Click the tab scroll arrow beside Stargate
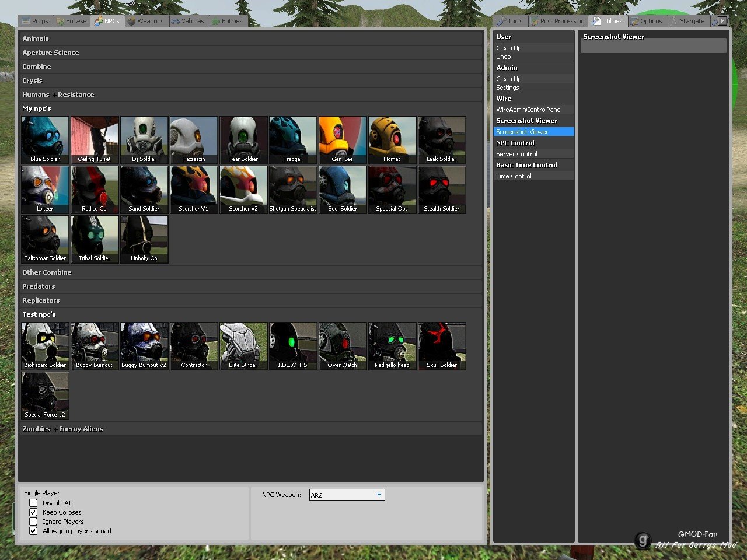This screenshot has height=560, width=747. (722, 21)
